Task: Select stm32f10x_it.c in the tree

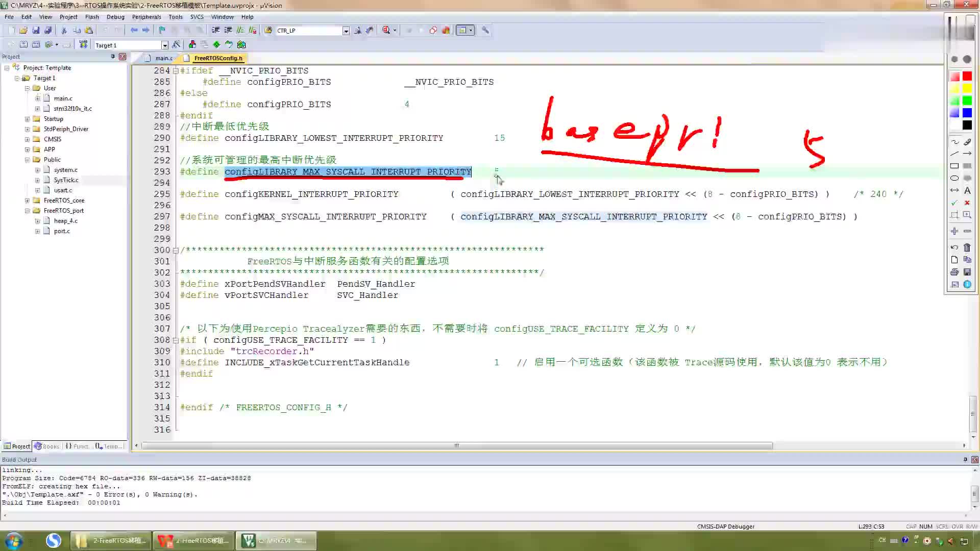Action: (x=72, y=109)
